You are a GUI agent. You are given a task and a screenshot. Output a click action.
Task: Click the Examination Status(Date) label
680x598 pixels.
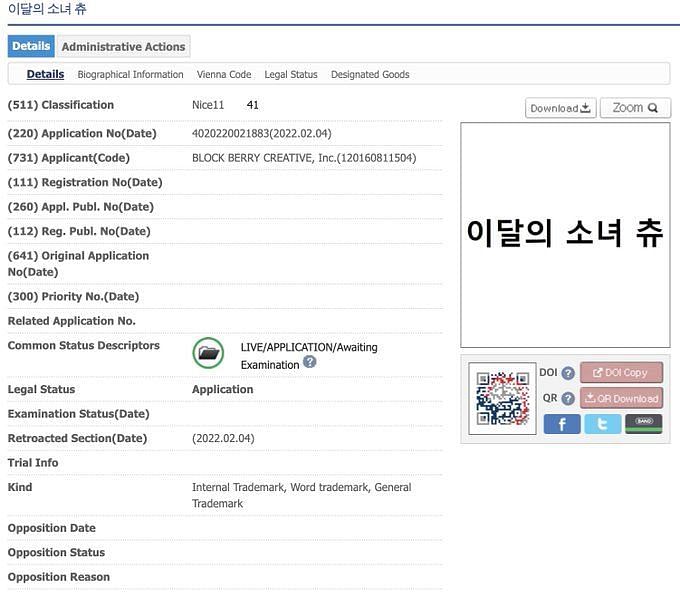tap(78, 414)
